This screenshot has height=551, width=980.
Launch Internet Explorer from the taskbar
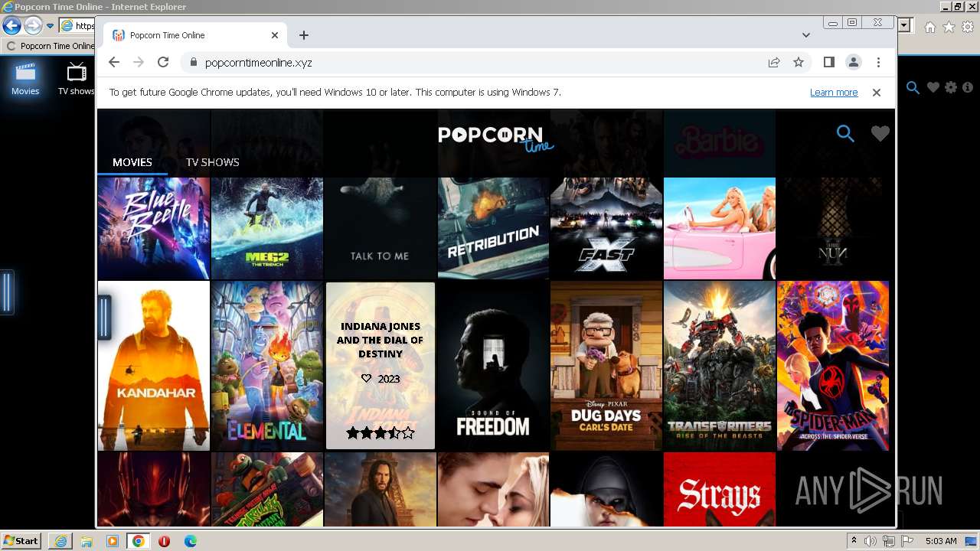61,541
